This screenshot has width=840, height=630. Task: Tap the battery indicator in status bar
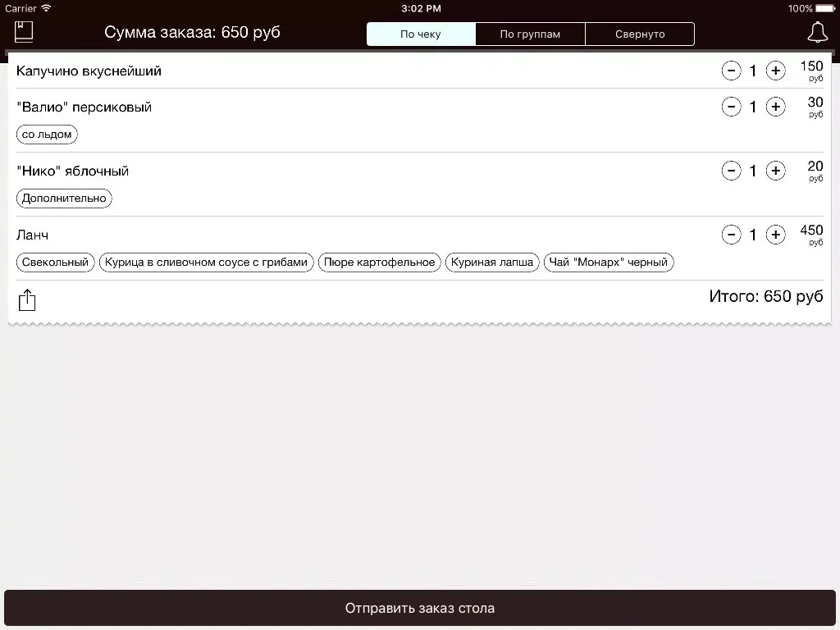[x=825, y=8]
